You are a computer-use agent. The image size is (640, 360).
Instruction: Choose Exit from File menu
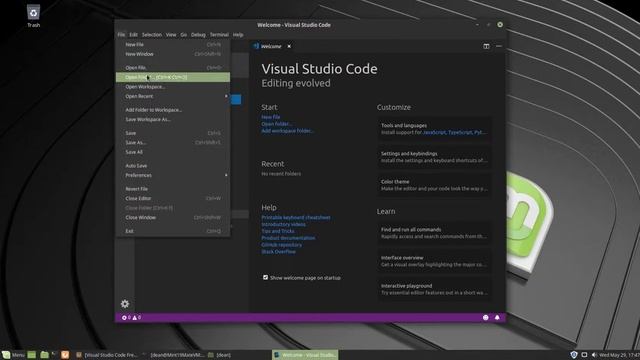pyautogui.click(x=173, y=231)
